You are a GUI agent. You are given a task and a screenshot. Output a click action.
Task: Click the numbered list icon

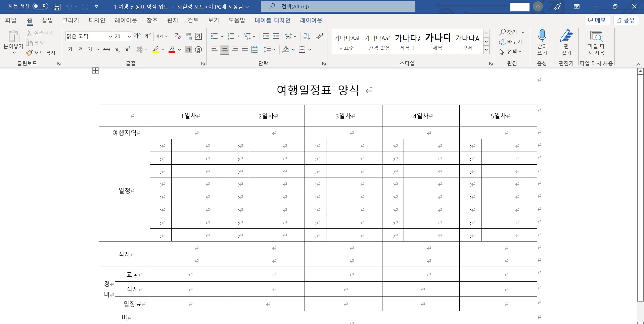[x=231, y=36]
